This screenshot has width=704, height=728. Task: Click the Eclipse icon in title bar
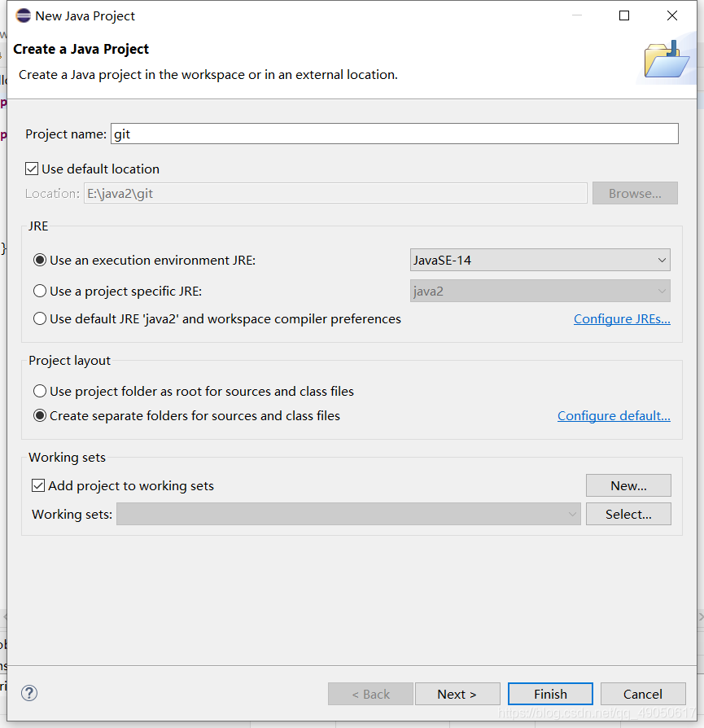[x=24, y=15]
